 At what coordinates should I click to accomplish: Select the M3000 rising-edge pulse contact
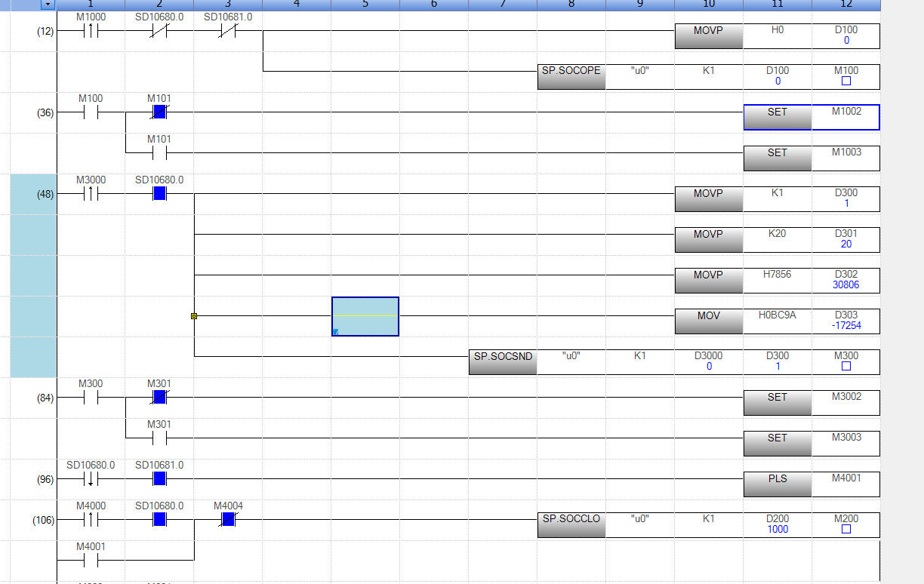(x=91, y=194)
